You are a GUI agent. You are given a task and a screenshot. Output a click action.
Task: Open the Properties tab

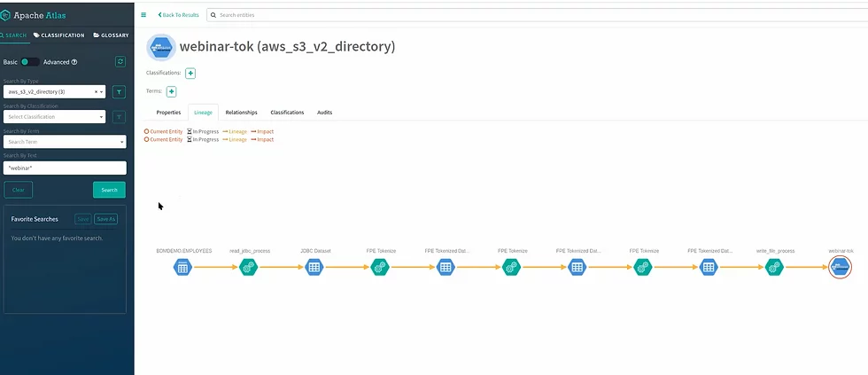click(x=168, y=113)
